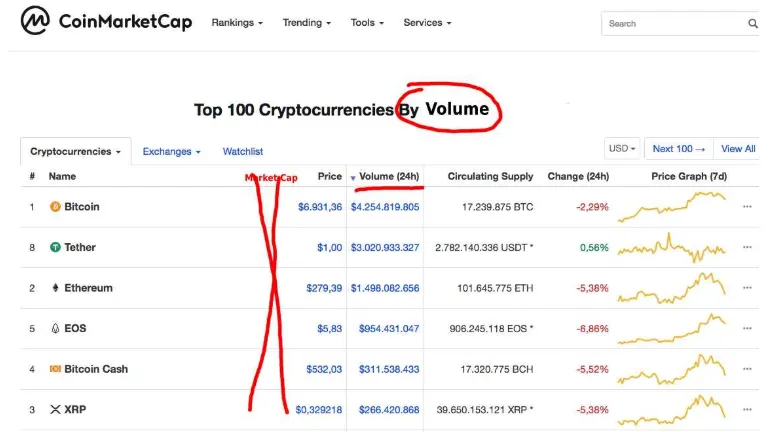Open the Tools menu
773x432 pixels.
367,23
